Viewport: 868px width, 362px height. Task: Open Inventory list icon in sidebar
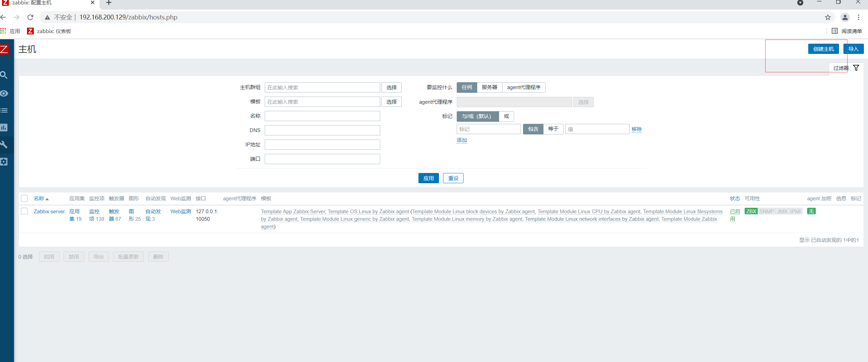click(x=4, y=110)
